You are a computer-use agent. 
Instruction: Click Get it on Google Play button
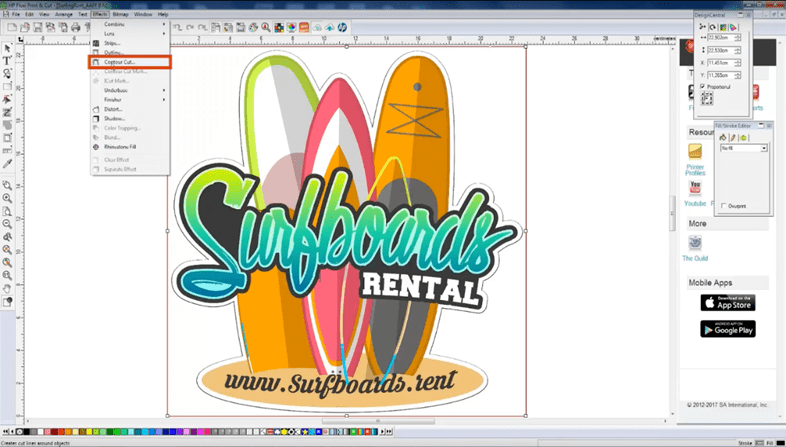(727, 328)
